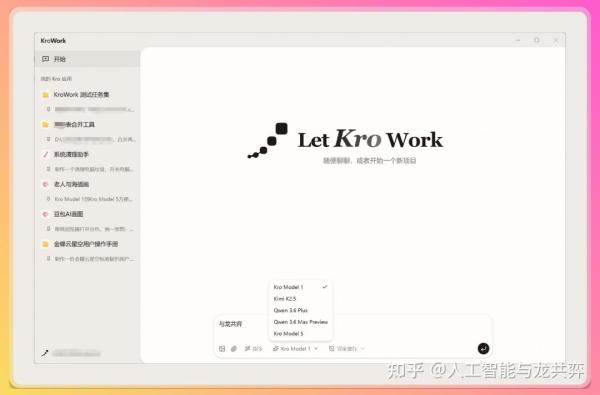The image size is (600, 395).
Task: Open the execution mode dropdown right of the model selector
Action: (347, 349)
